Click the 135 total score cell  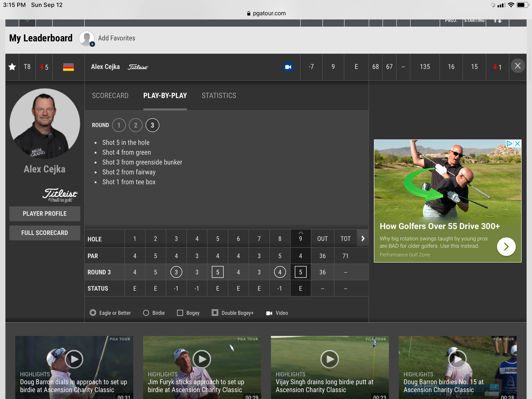425,67
